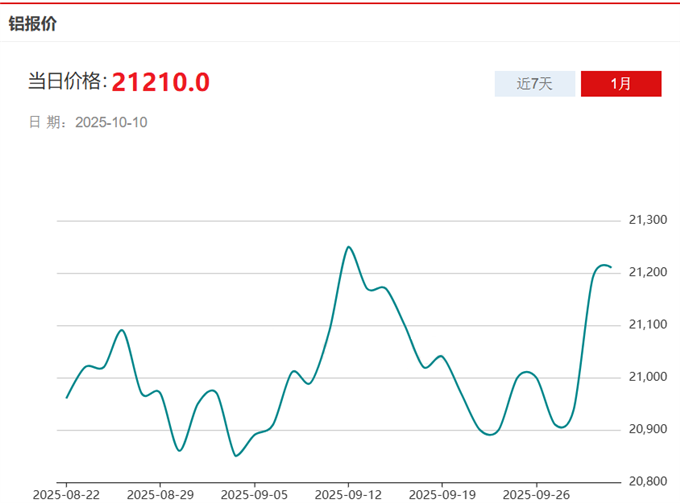Click x-axis date label 2025-08-22
This screenshot has width=680, height=503.
(x=66, y=494)
